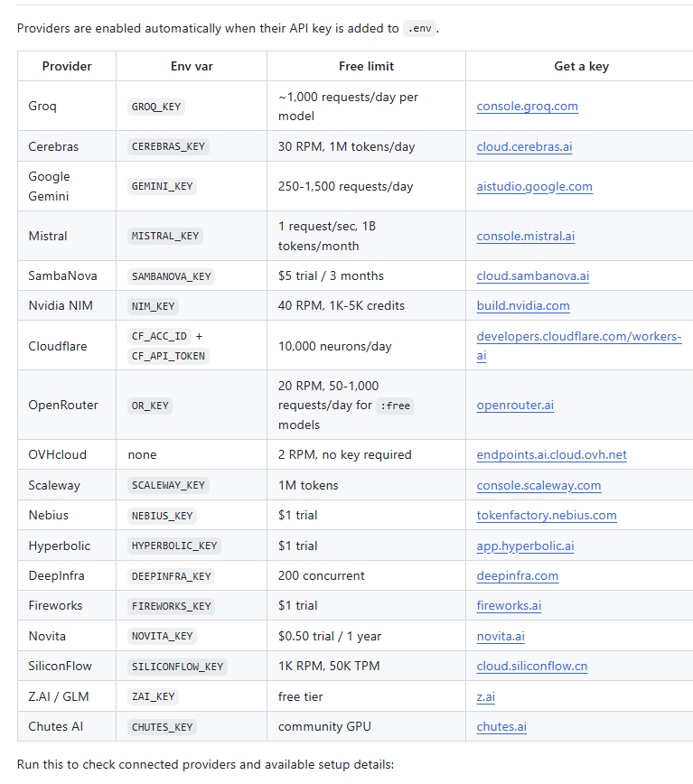Go to novita.ai link

point(501,636)
